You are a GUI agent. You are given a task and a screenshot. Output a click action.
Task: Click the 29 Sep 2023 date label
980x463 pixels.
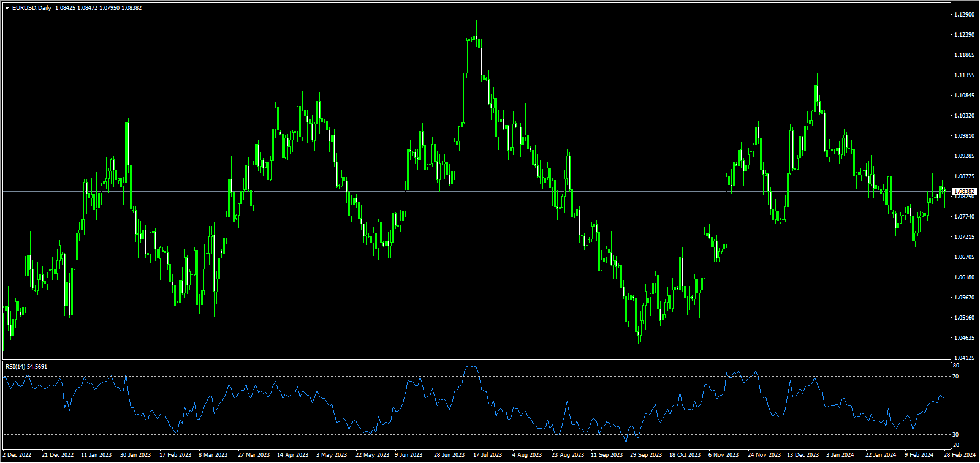646,455
